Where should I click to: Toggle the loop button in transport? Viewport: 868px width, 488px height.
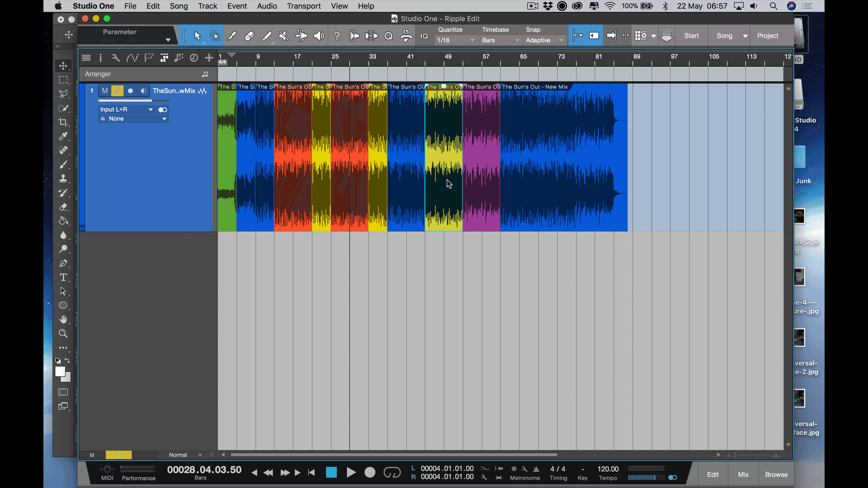pyautogui.click(x=392, y=473)
